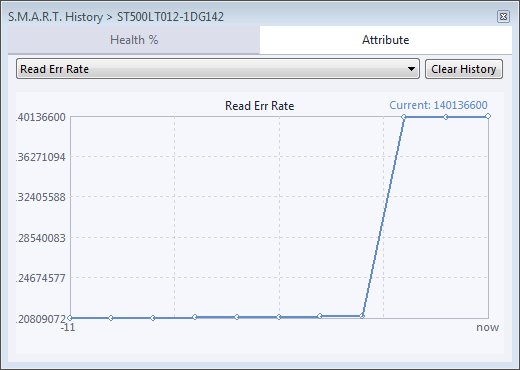
Task: Click the rightmost 'now' data point
Action: (488, 116)
